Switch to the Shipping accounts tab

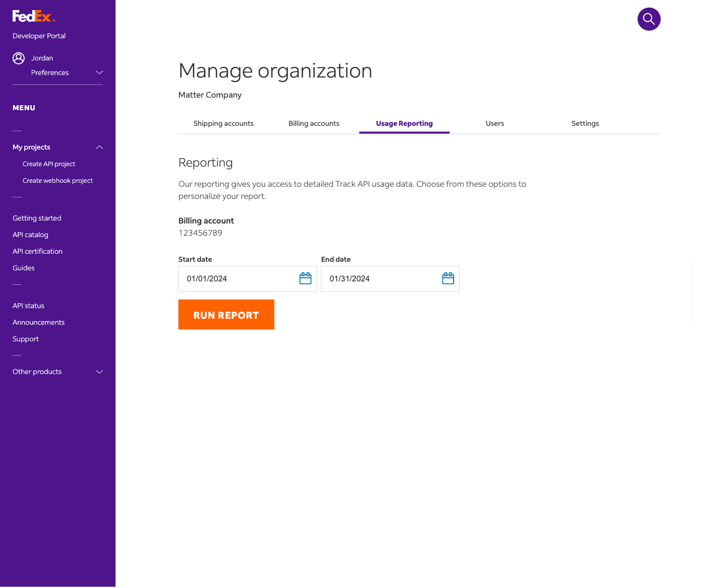(x=224, y=123)
